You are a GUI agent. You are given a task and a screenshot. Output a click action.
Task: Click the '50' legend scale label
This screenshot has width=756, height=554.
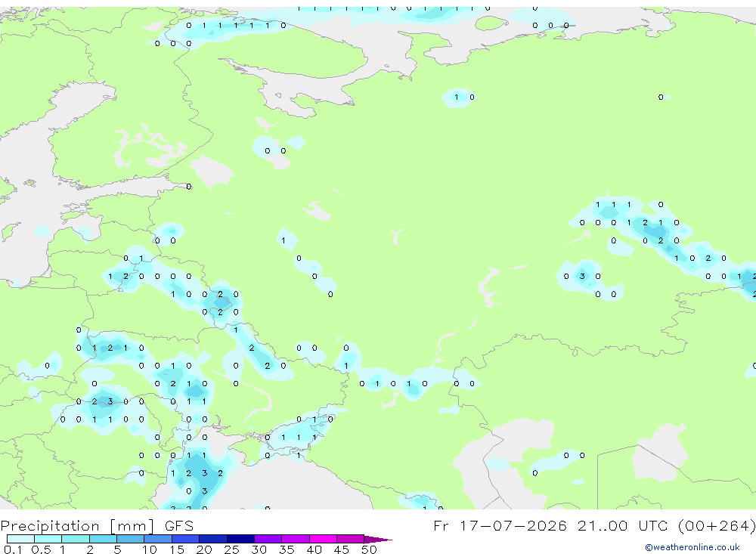(x=370, y=549)
